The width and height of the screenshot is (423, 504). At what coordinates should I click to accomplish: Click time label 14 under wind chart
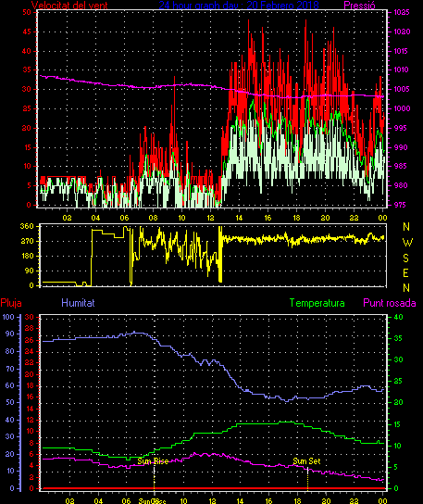coord(239,218)
